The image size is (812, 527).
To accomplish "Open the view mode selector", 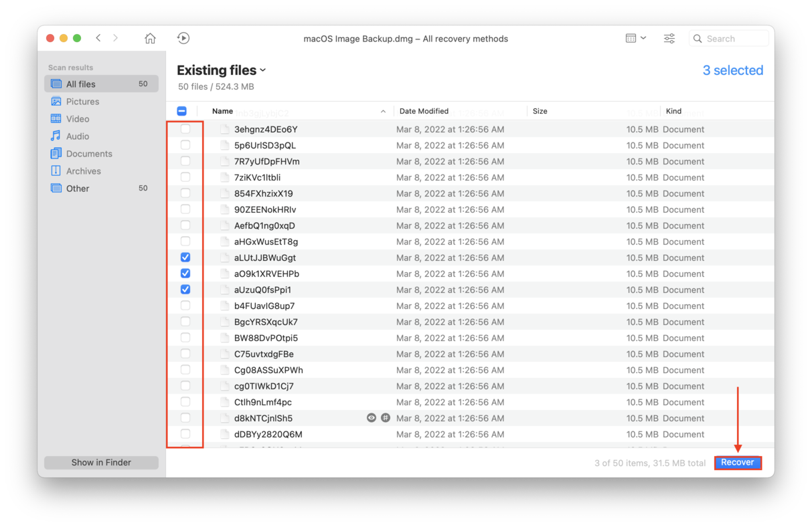I will [x=635, y=38].
